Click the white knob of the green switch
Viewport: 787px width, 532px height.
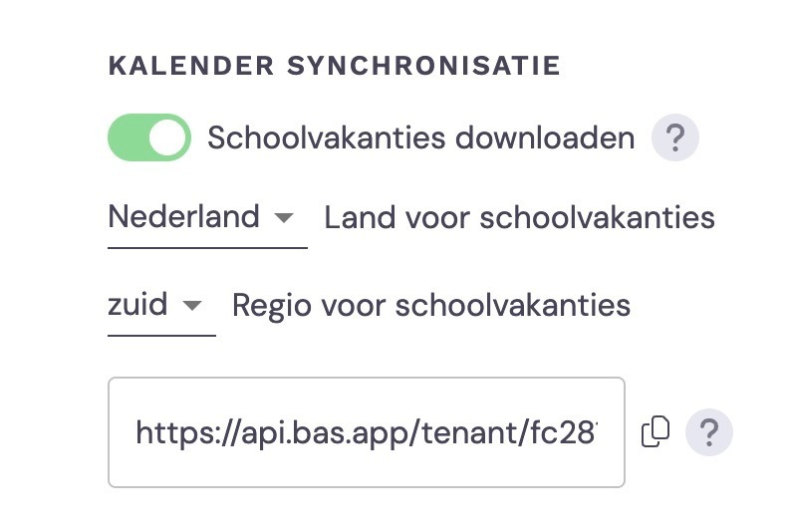click(167, 137)
